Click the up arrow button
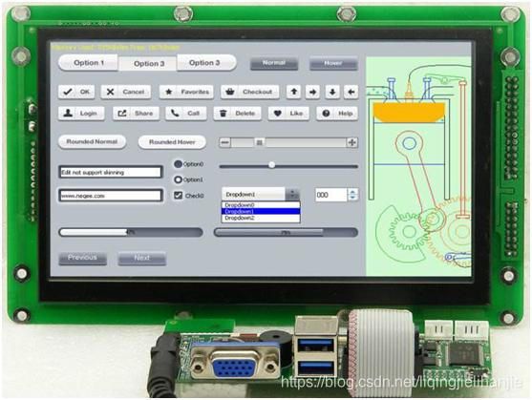This screenshot has height=400, width=532. tap(294, 92)
